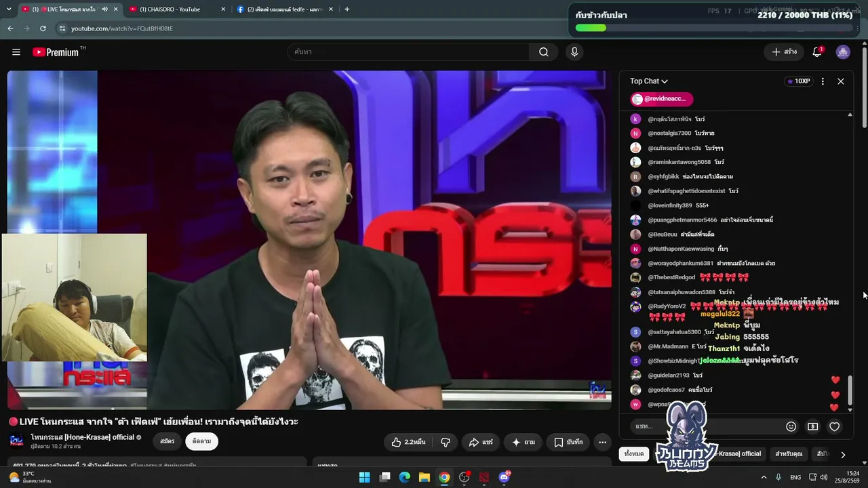
Task: Reload the YouTube page
Action: coord(43,28)
